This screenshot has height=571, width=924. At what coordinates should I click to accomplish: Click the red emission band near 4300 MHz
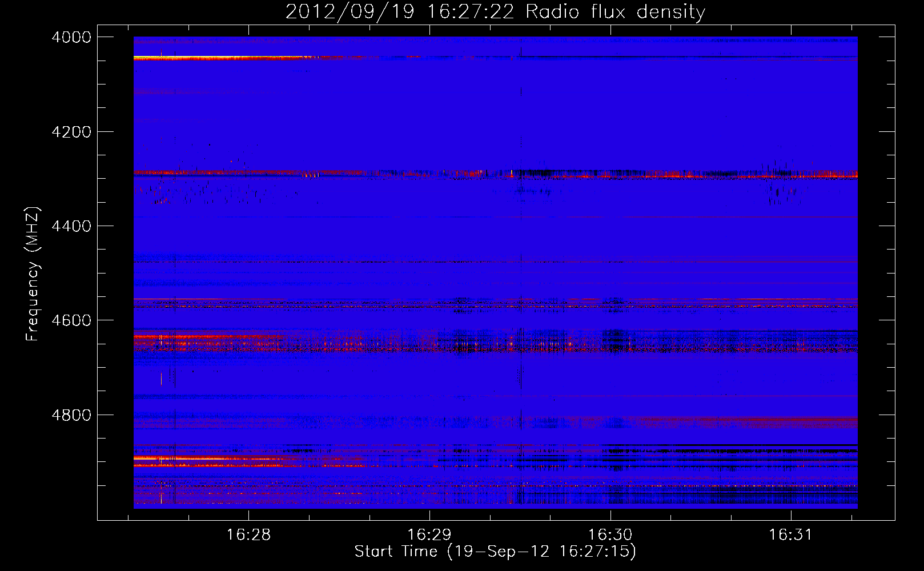[495, 173]
